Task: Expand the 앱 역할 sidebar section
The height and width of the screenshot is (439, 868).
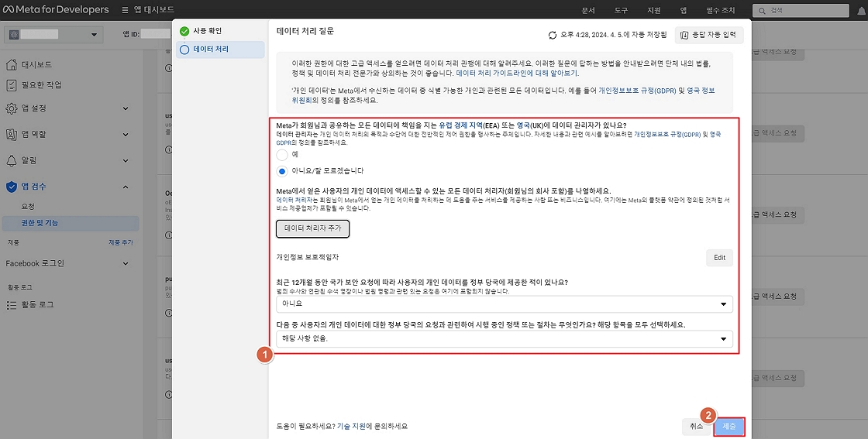Action: [126, 135]
